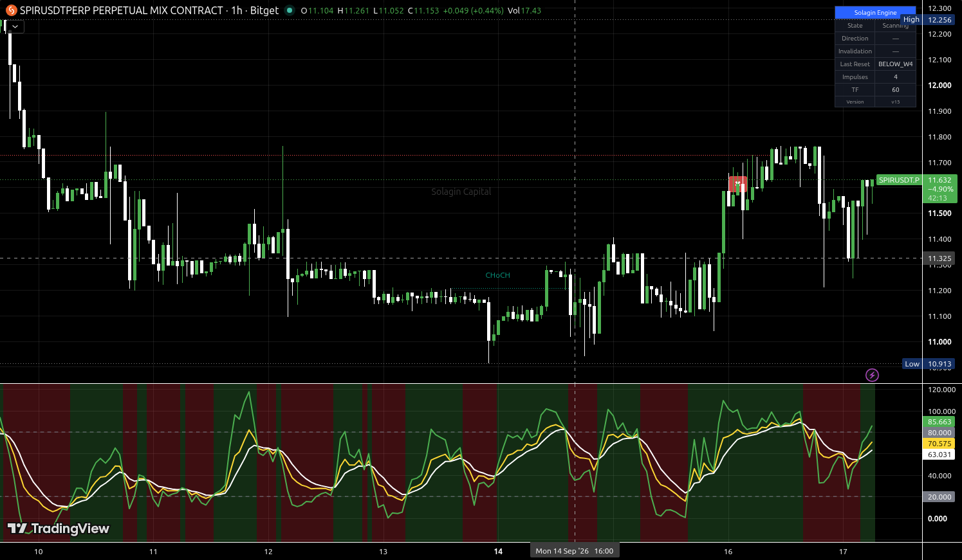Collapse the indicator legend chevron
The width and height of the screenshot is (962, 560).
point(15,26)
